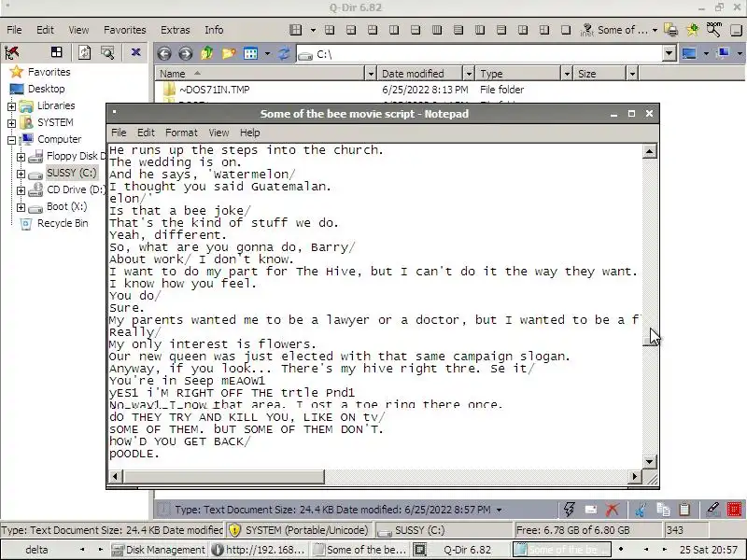Open the layout picker dropdown arrow
The height and width of the screenshot is (560, 747).
pos(313,30)
